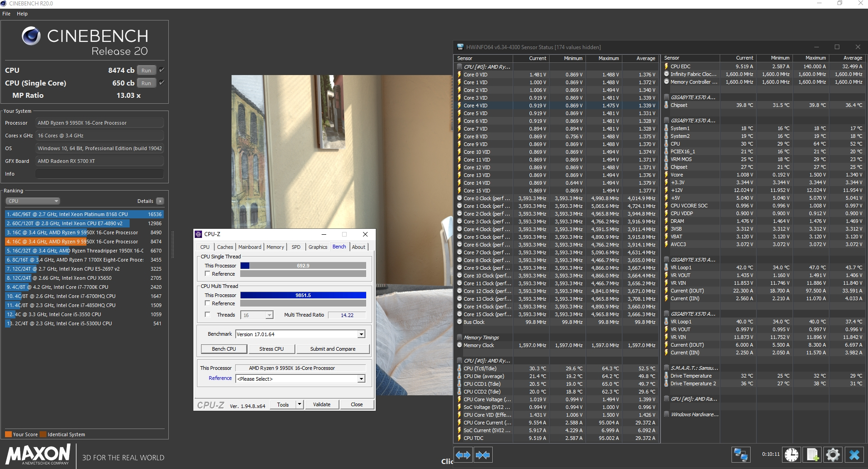
Task: Click the Bench CPU button
Action: (x=224, y=349)
